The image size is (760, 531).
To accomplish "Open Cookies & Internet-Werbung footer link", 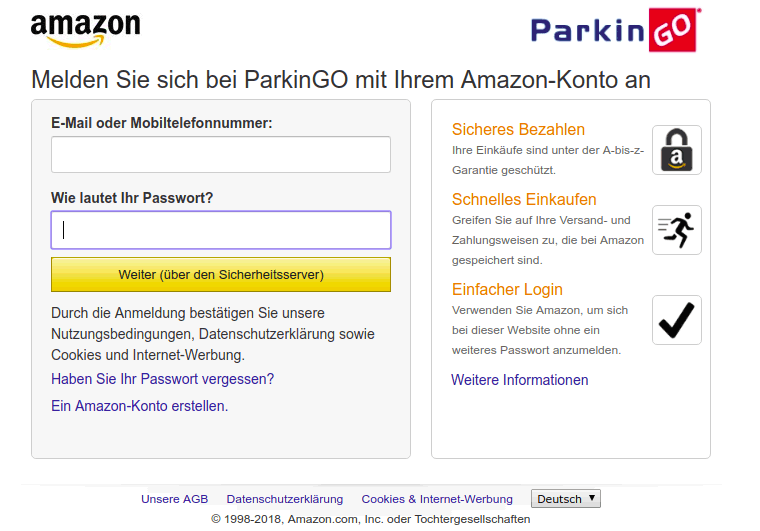I will pos(437,499).
